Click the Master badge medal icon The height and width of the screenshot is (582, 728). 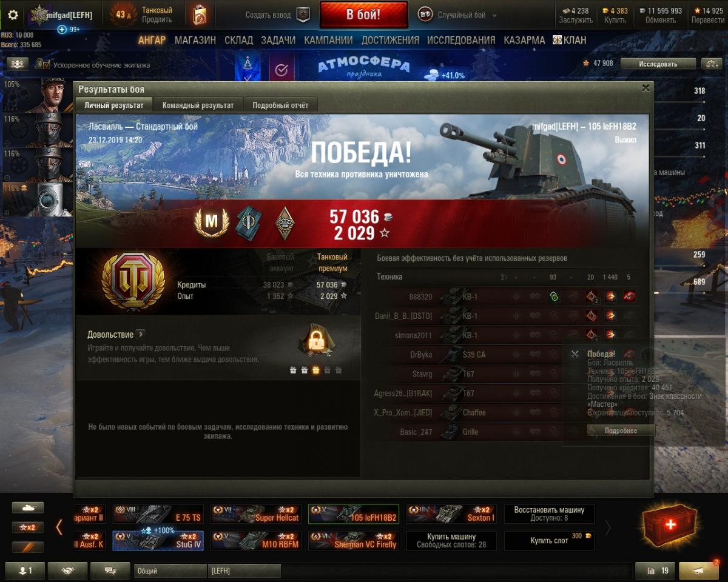click(211, 222)
